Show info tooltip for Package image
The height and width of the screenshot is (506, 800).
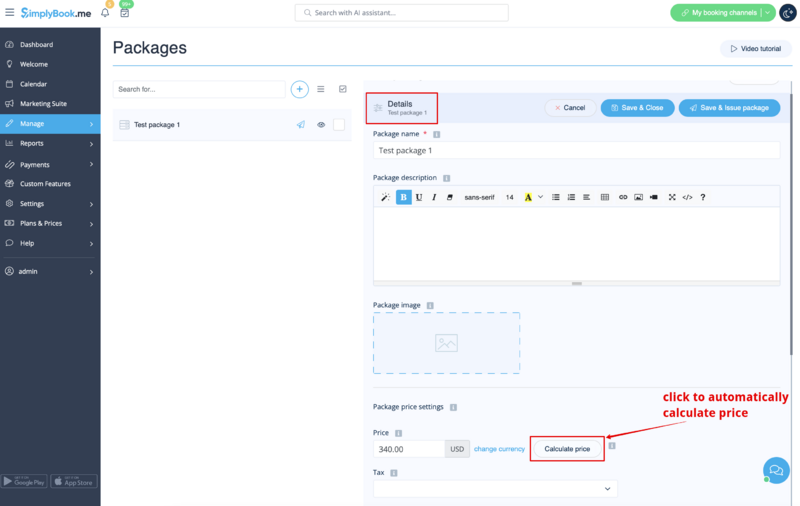pyautogui.click(x=430, y=306)
